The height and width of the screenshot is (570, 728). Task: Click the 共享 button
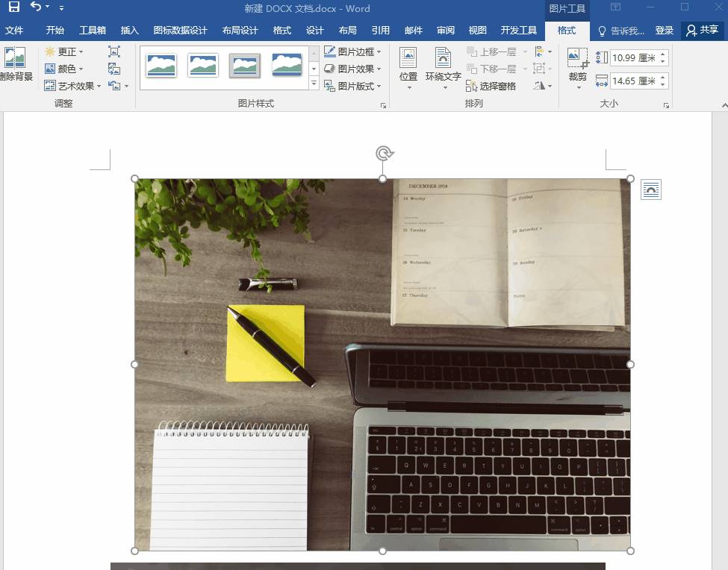702,30
